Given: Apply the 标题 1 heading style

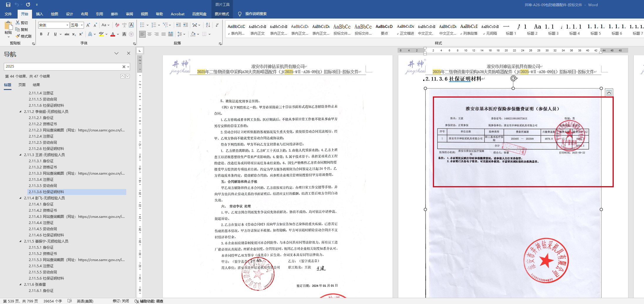Looking at the screenshot, I should [511, 29].
